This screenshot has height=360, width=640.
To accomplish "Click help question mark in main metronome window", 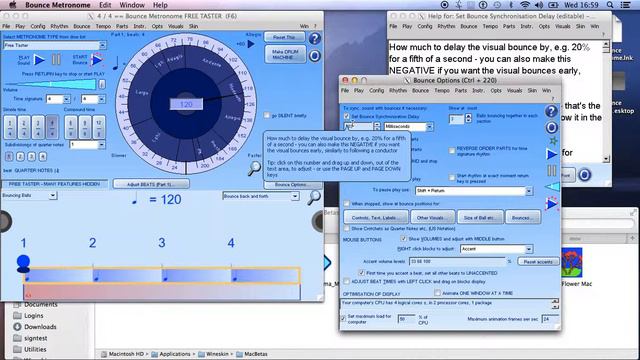I will pyautogui.click(x=314, y=38).
